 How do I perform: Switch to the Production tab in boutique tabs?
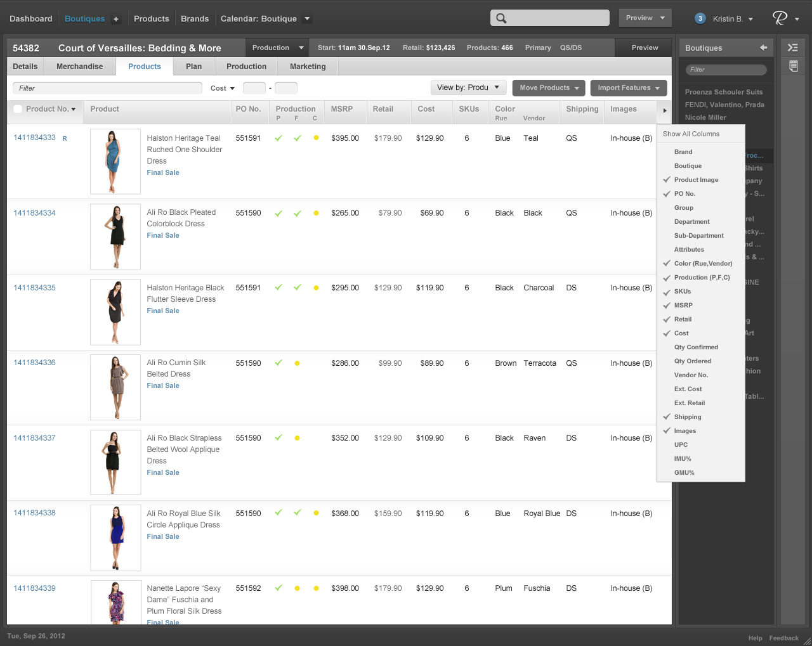click(x=246, y=67)
